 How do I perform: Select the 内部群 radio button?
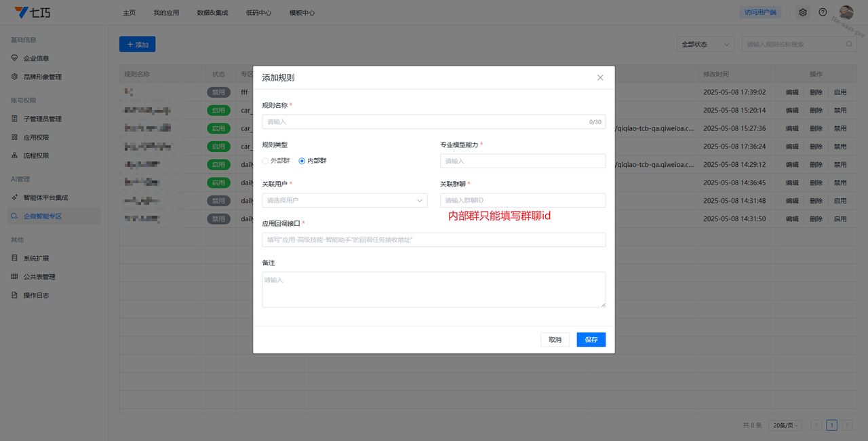click(302, 161)
